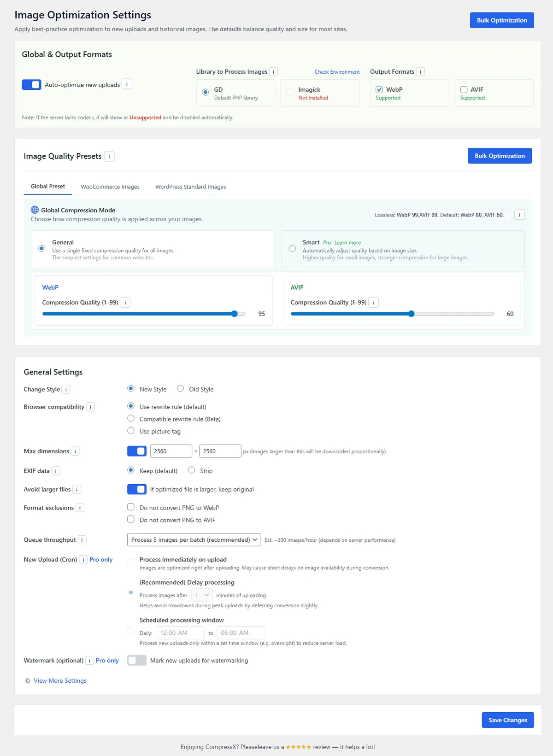Image resolution: width=553 pixels, height=756 pixels.
Task: Open info icon next to Change Style
Action: pos(66,390)
